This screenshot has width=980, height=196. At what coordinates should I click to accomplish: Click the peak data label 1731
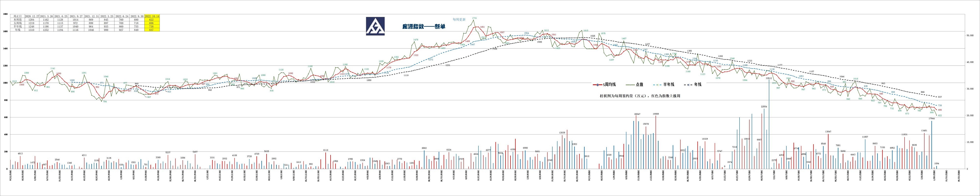(474, 18)
